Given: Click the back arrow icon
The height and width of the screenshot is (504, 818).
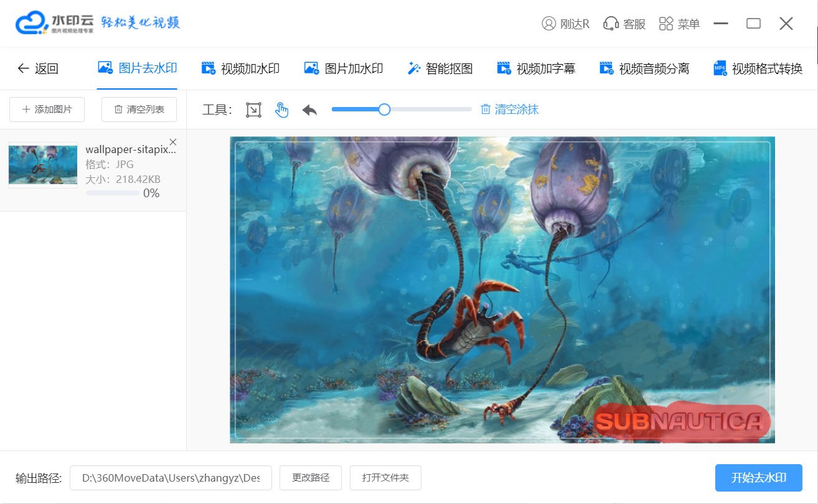Looking at the screenshot, I should tap(23, 68).
